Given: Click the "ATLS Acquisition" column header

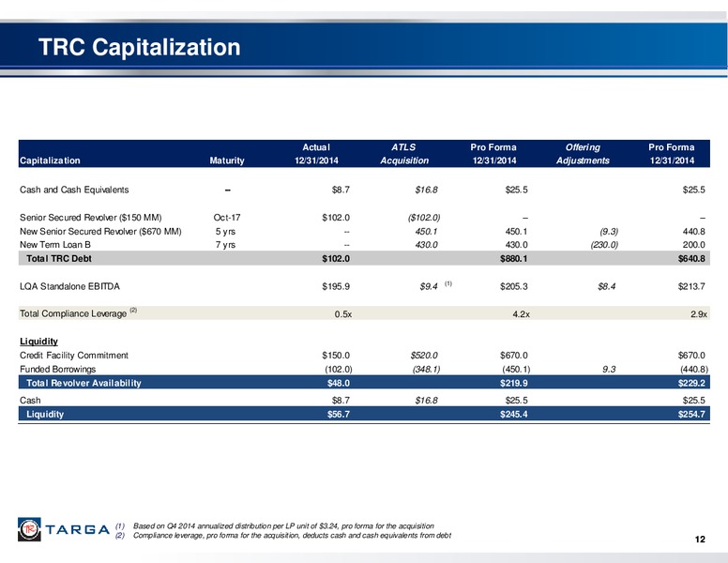Looking at the screenshot, I should tap(404, 154).
